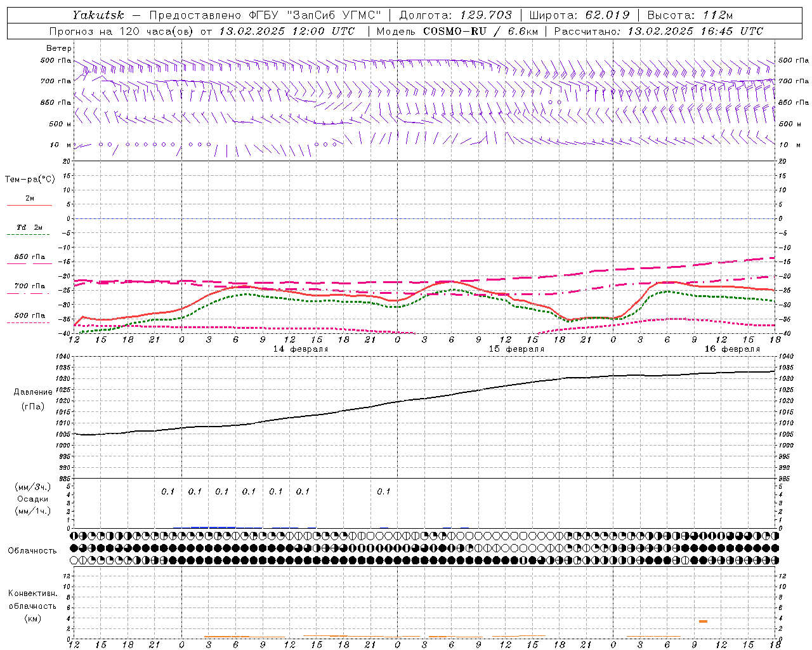Click the 'Облачность' cloud cover row label
The width and height of the screenshot is (812, 650).
click(x=32, y=550)
